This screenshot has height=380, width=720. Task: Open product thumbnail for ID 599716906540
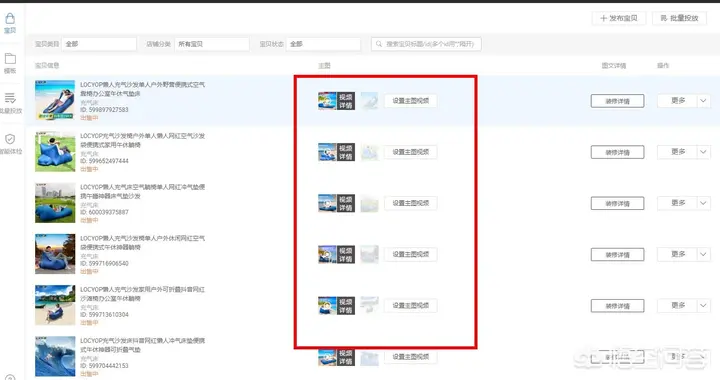pos(55,254)
